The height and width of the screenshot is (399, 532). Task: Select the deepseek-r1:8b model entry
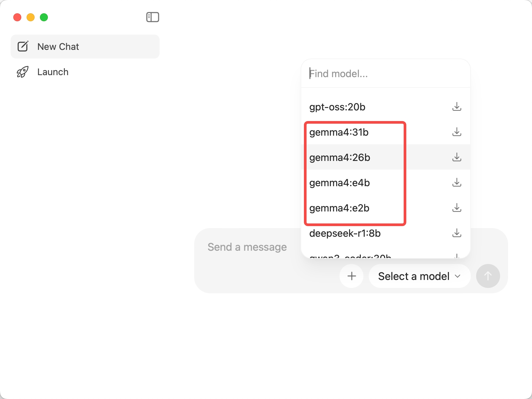[x=345, y=233]
